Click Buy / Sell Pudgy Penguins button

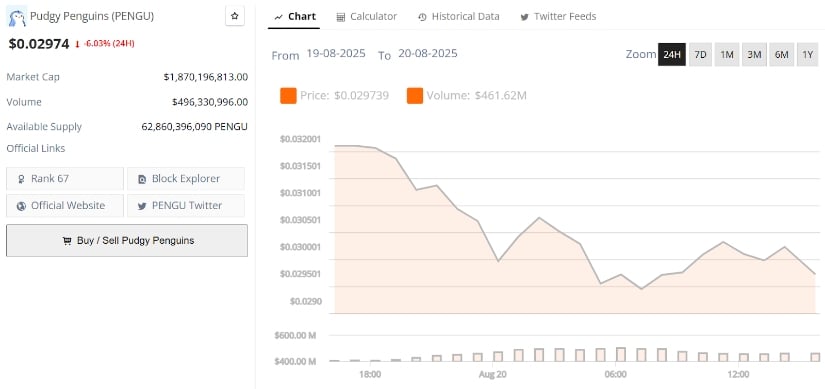point(127,241)
